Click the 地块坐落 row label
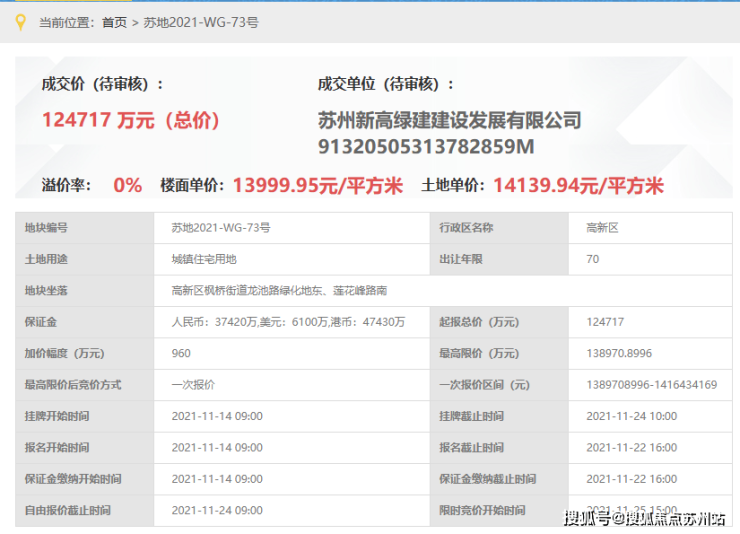 point(46,291)
